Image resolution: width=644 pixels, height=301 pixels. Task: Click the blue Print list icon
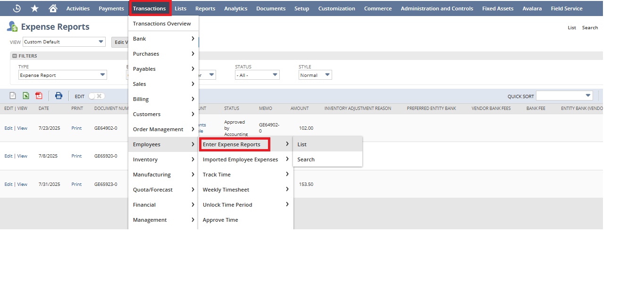pos(59,96)
